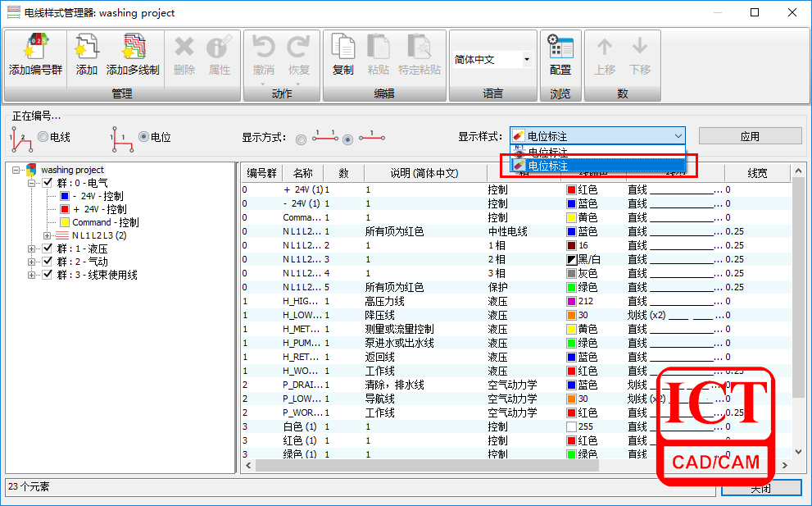Uncheck the 群 : 3 - 线束使用线 checkbox
The width and height of the screenshot is (812, 506).
[x=48, y=275]
